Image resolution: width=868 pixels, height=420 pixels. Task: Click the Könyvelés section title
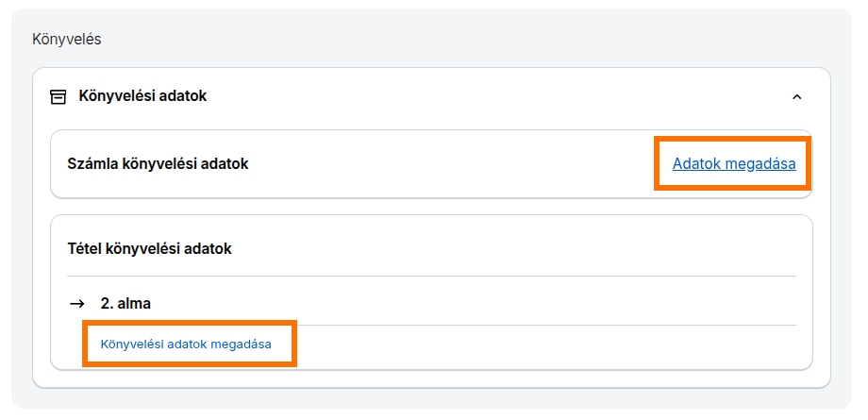point(67,40)
